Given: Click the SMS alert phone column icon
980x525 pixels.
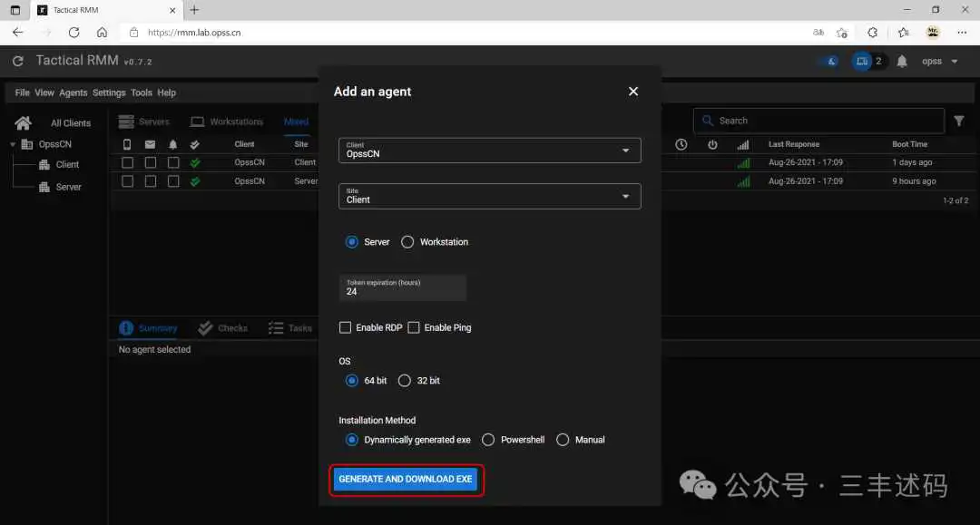Looking at the screenshot, I should pos(127,144).
